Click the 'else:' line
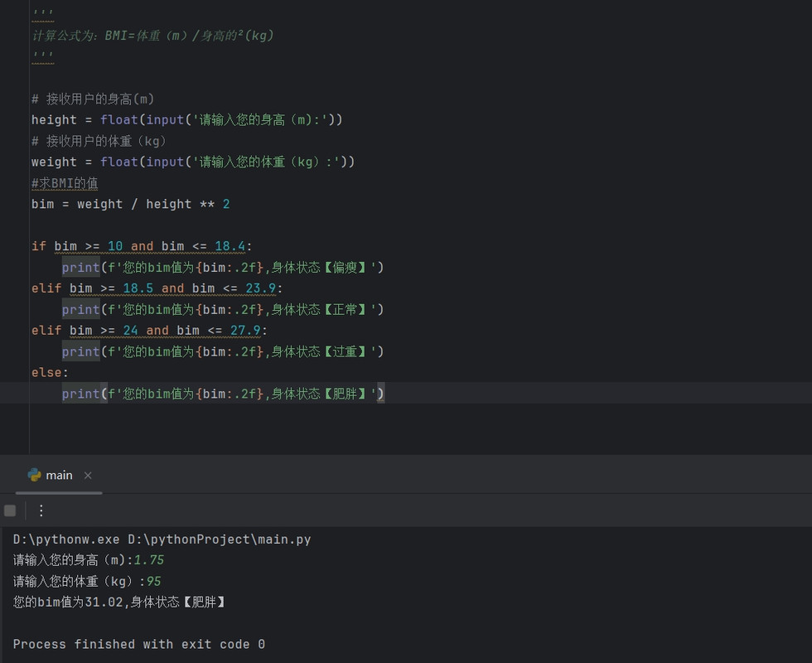The image size is (812, 663). (50, 372)
